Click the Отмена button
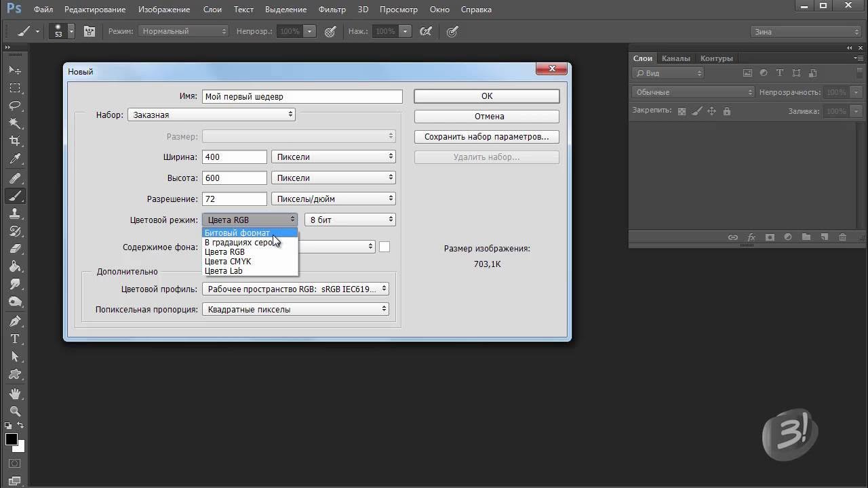868x488 pixels. [x=487, y=116]
